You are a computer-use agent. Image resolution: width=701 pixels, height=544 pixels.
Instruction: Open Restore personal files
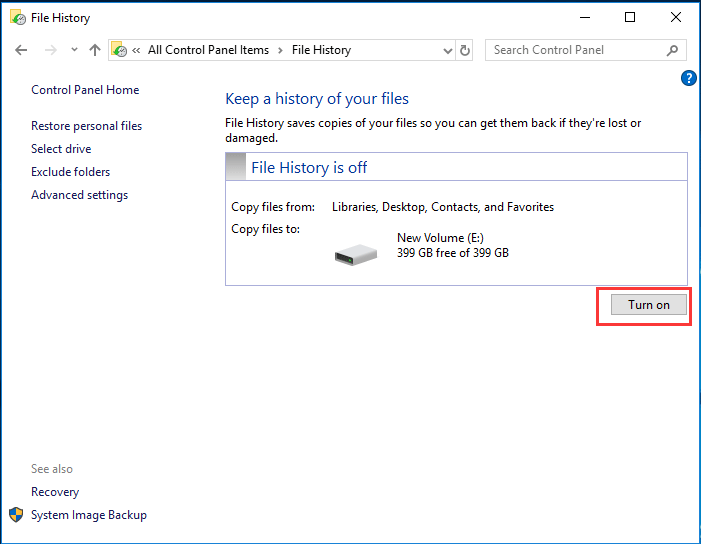[x=86, y=126]
